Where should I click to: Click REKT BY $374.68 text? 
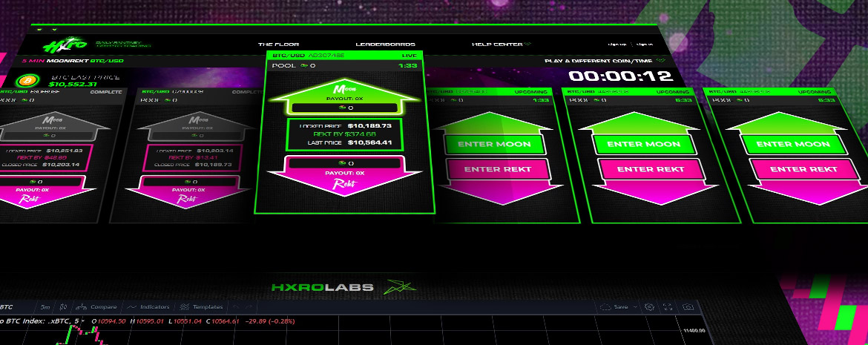coord(344,134)
